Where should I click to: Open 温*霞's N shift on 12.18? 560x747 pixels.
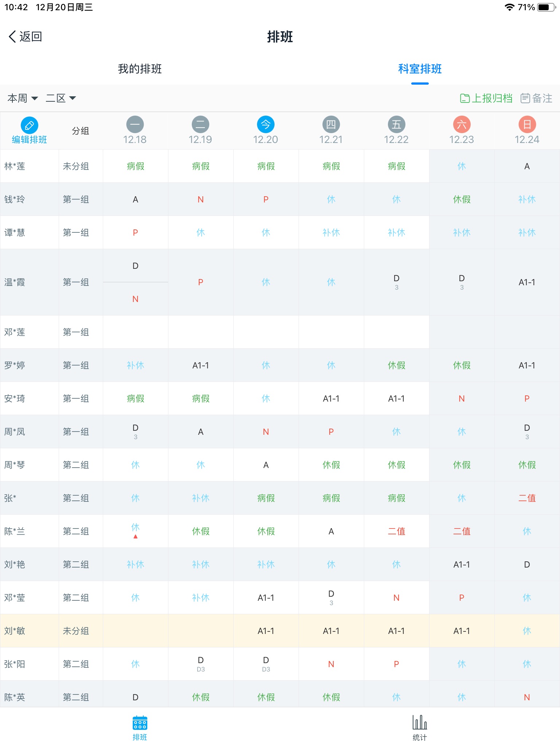[x=135, y=299]
